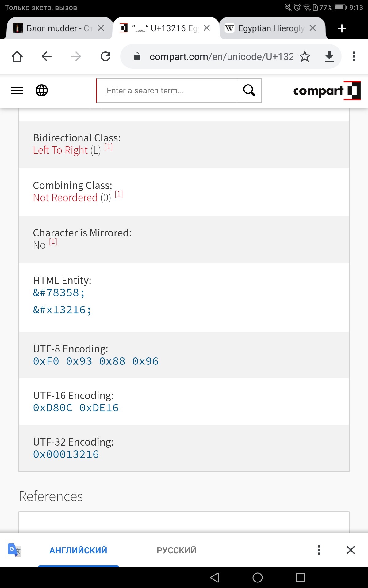368x588 pixels.
Task: Focus the 'Enter a search term' field
Action: (167, 91)
